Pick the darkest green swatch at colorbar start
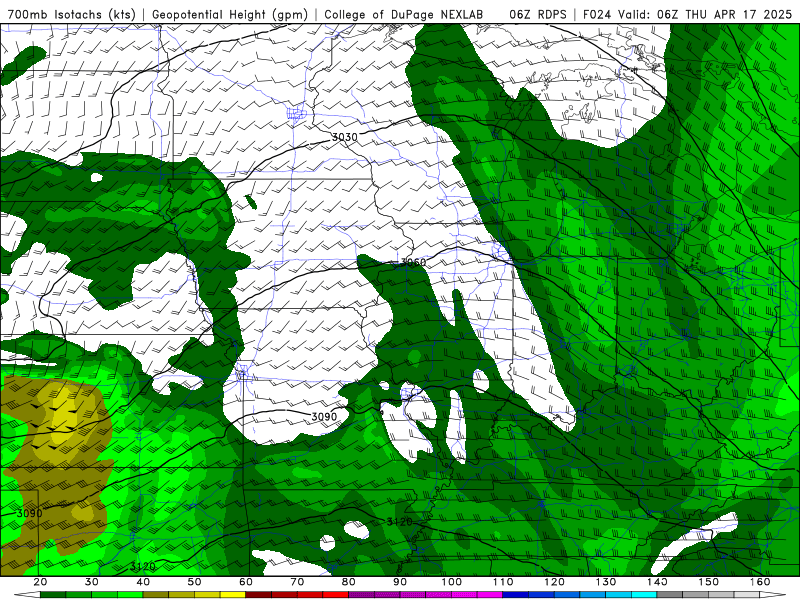This screenshot has width=800, height=600. pos(53,595)
